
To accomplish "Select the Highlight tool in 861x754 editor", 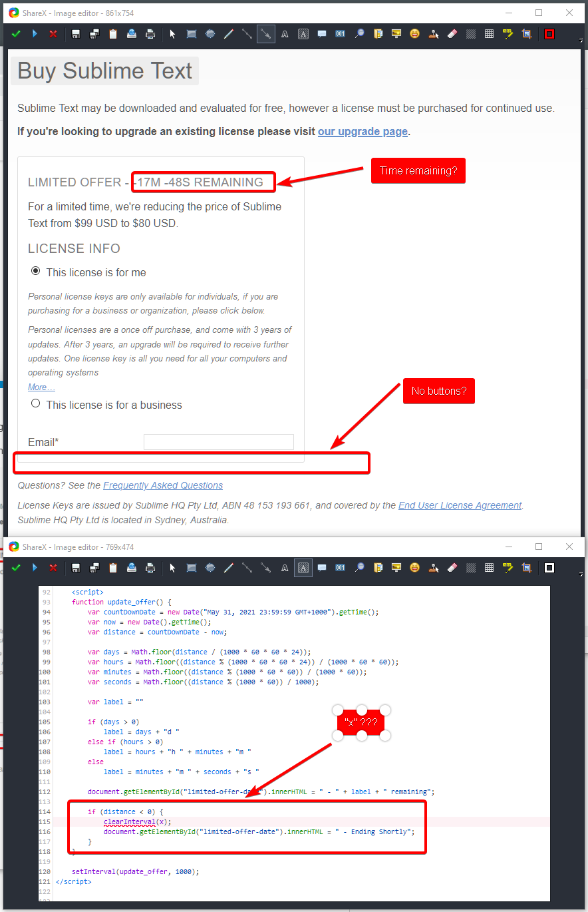I will (508, 34).
